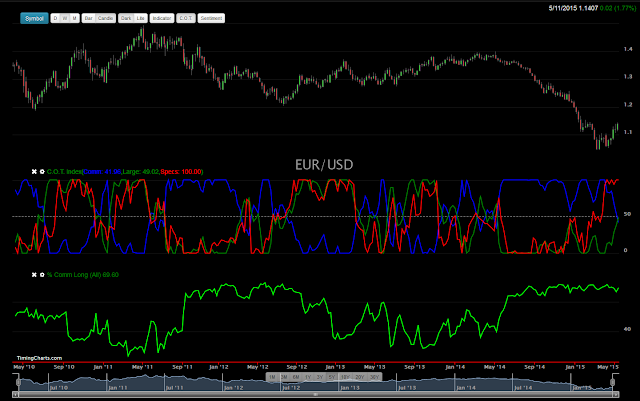
Task: Open the Symbol selector
Action: pos(34,18)
